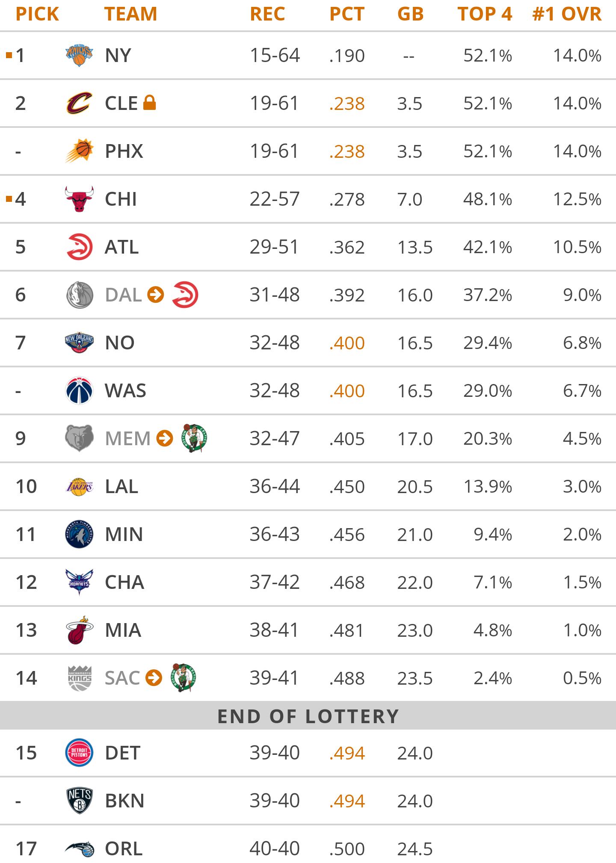Screen dimensions: 616x863
Task: Click the Chicago Bulls logo
Action: (79, 199)
